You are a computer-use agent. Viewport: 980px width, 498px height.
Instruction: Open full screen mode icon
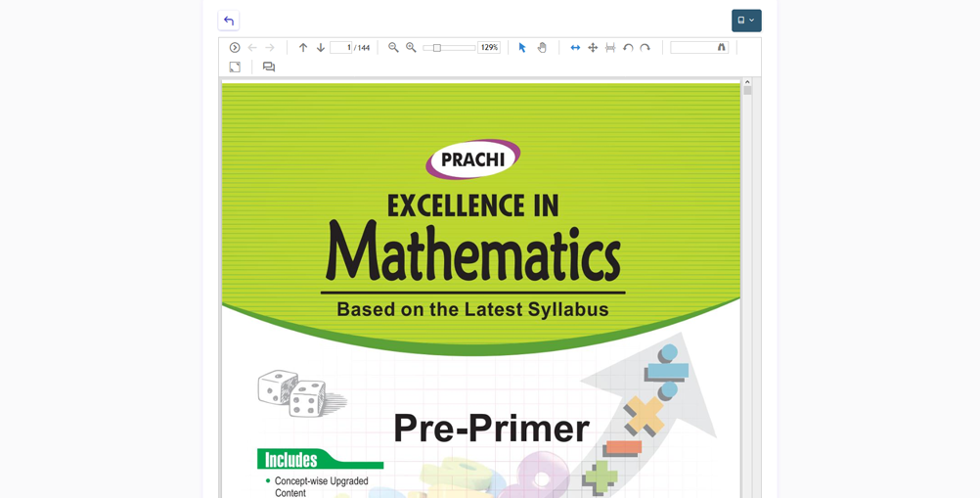pos(235,67)
